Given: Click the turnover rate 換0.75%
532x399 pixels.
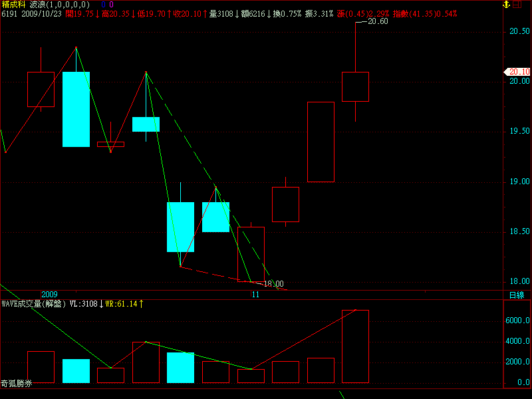Looking at the screenshot, I should pos(287,14).
